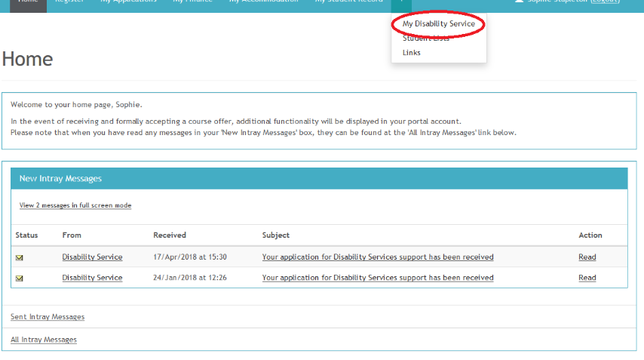Click the 'Home' page heading
The image size is (644, 360).
27,59
